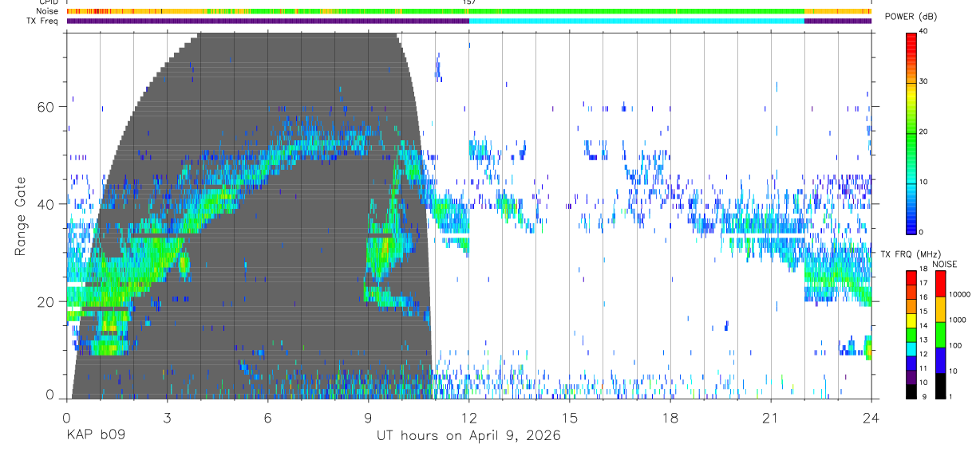Click the '17' tick on TX FRQ legend

pyautogui.click(x=924, y=283)
